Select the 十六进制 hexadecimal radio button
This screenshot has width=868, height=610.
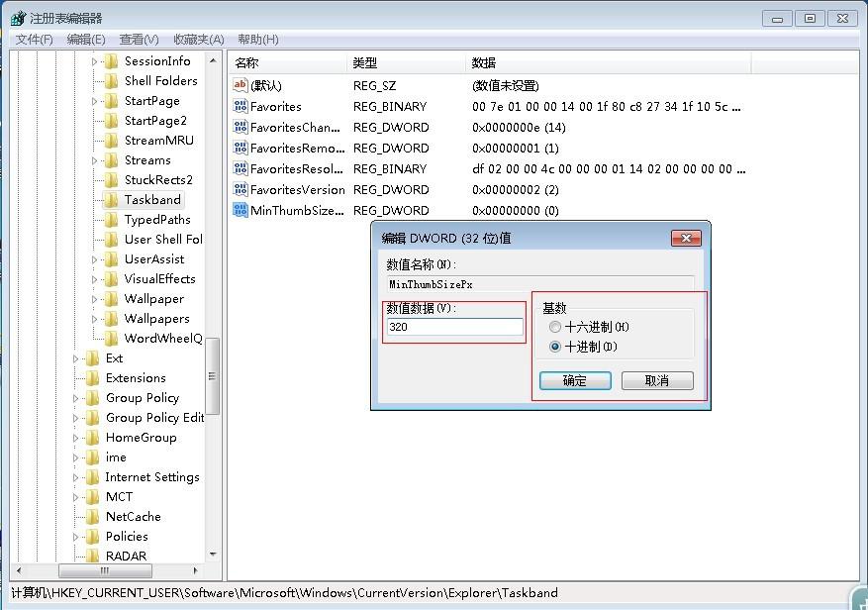(x=555, y=327)
